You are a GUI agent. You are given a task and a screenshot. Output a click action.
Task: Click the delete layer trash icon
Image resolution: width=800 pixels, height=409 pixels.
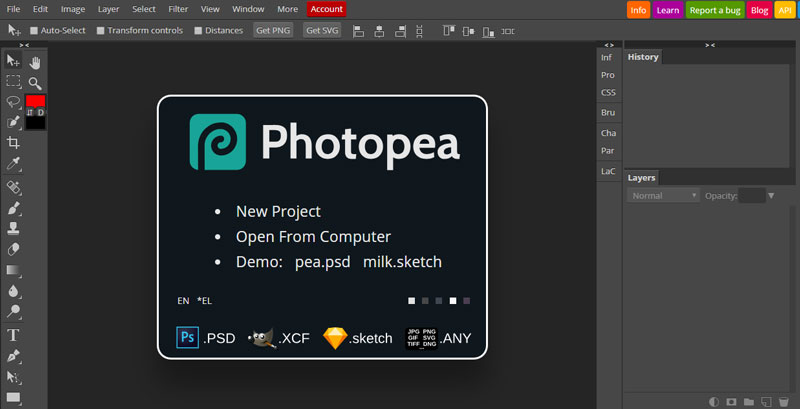783,401
